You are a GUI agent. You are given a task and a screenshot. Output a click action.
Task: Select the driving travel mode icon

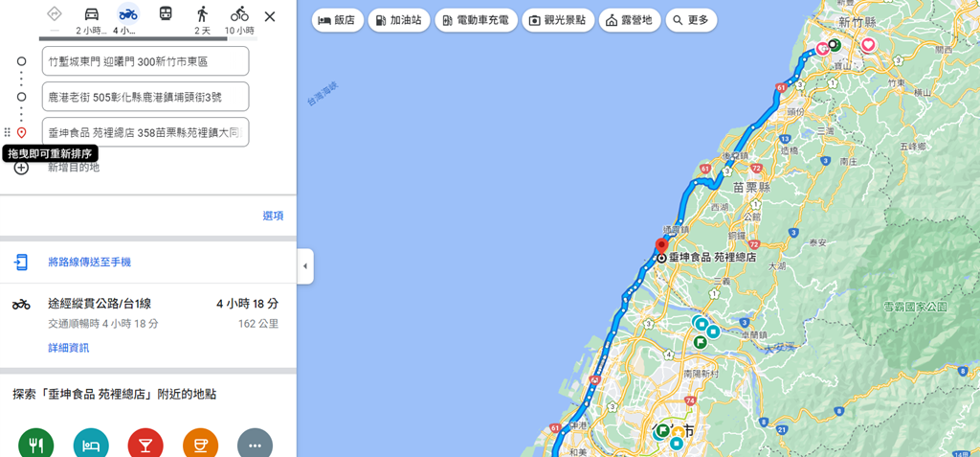[x=91, y=13]
